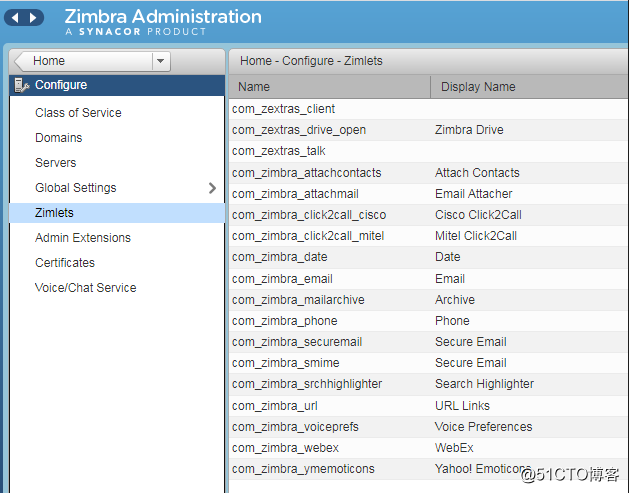Open Admin Extensions
Image resolution: width=629 pixels, height=493 pixels.
click(83, 237)
